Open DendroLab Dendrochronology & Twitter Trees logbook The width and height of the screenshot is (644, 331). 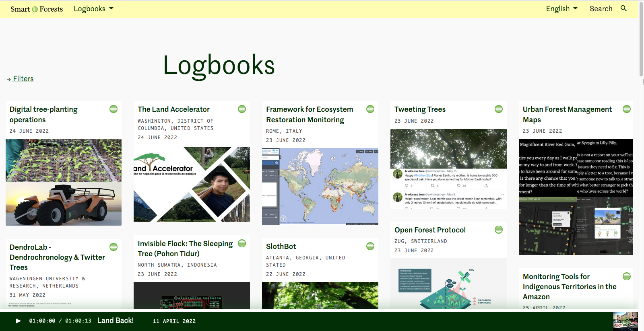(x=57, y=257)
